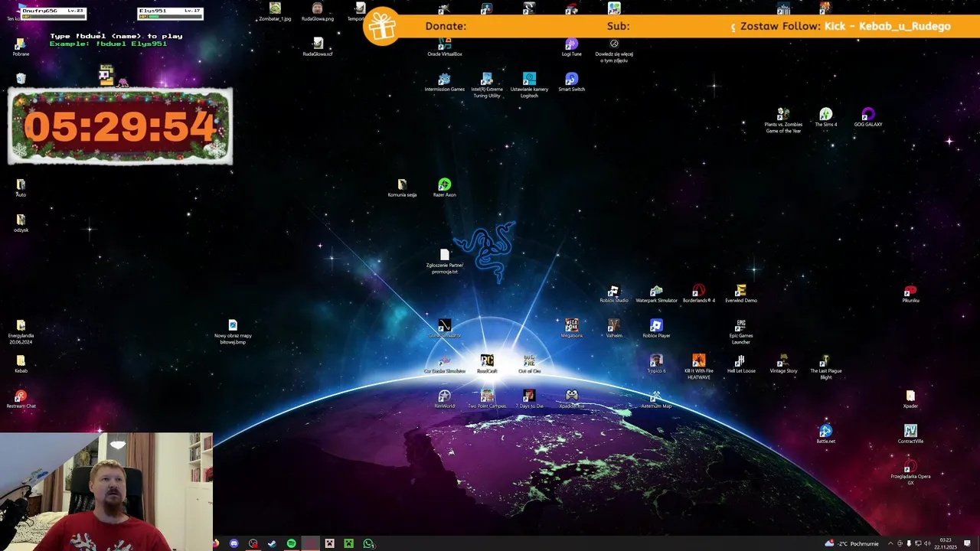Screen dimensions: 980x551
Task: Open the Energylandia 20.06.2024 folder
Action: 21,332
